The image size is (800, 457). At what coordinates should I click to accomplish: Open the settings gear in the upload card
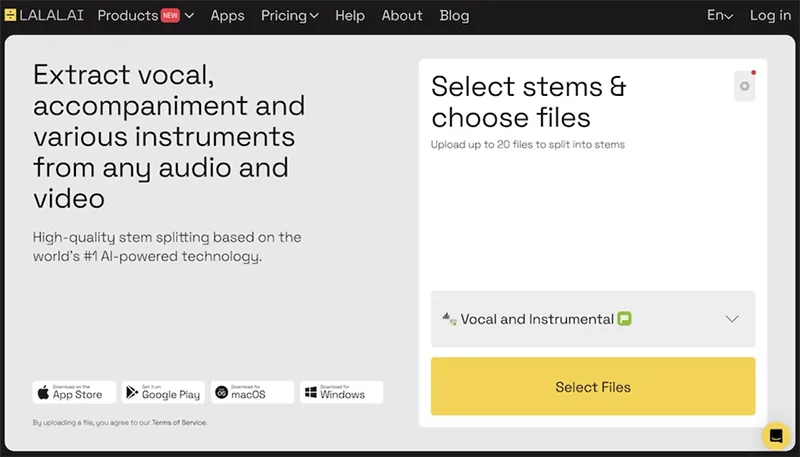[744, 86]
